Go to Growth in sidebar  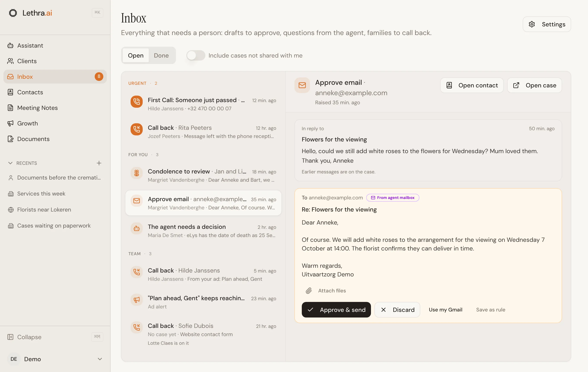(55, 123)
